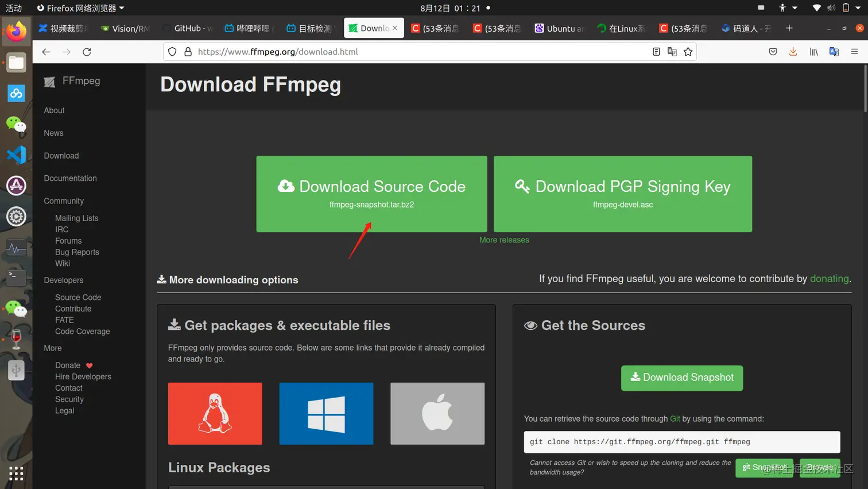This screenshot has height=489, width=868.
Task: Translate this page via address bar icon
Action: click(x=672, y=52)
